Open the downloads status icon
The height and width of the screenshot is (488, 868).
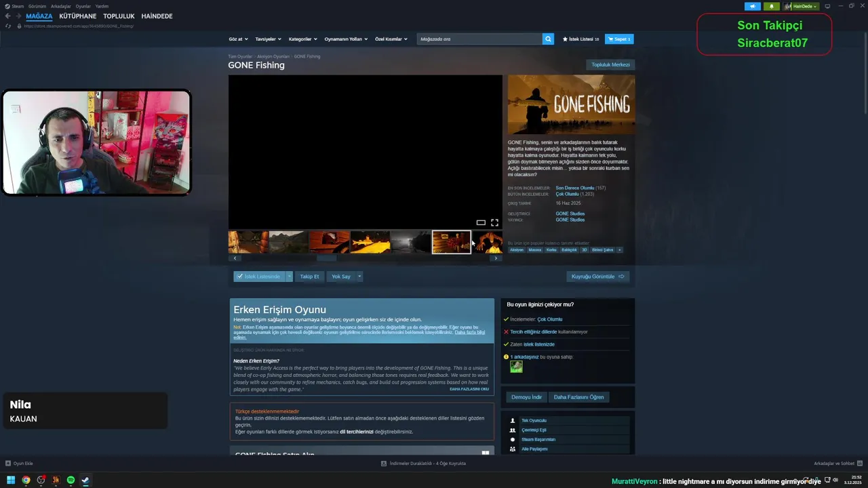(x=384, y=464)
